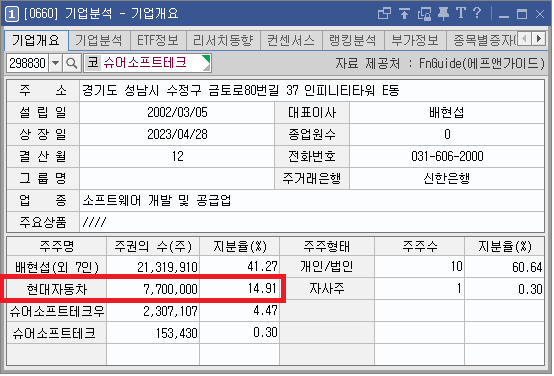
Task: Search stock with the magnifier icon
Action: (x=72, y=63)
